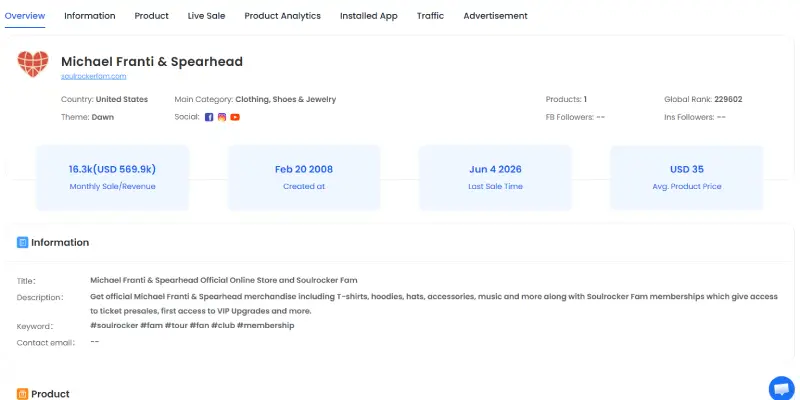Screen dimensions: 800x400
Task: Select the Created at Feb 20 2008 card
Action: pos(304,178)
